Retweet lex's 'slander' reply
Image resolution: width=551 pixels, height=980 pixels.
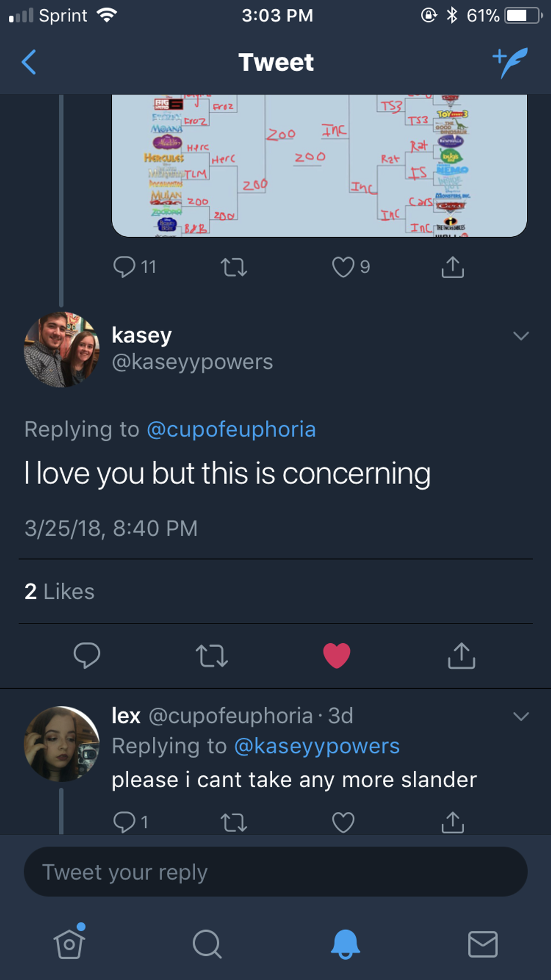(x=234, y=823)
